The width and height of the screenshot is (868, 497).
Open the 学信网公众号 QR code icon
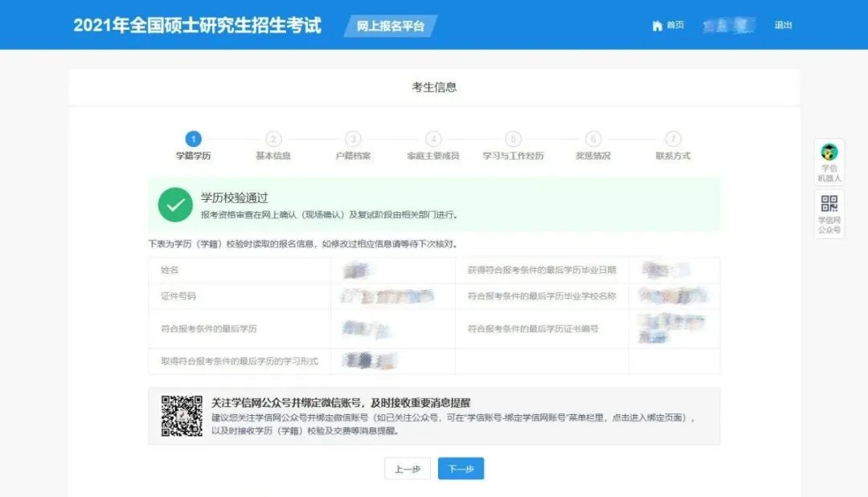tap(829, 204)
